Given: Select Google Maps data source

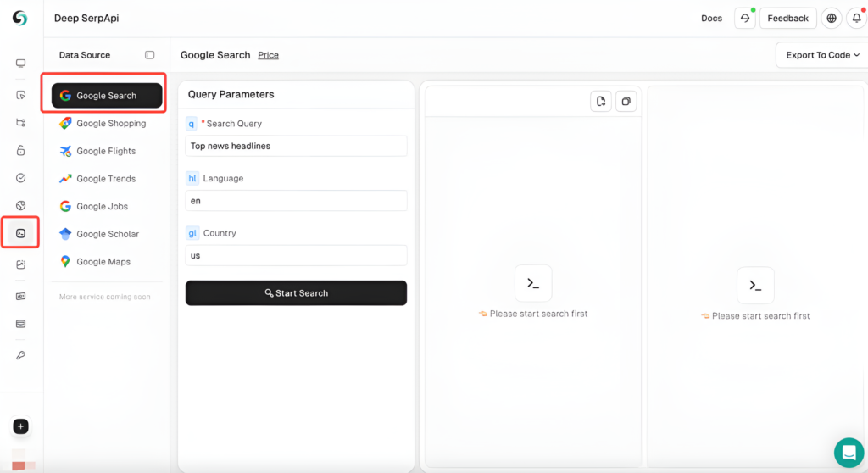Looking at the screenshot, I should point(107,261).
